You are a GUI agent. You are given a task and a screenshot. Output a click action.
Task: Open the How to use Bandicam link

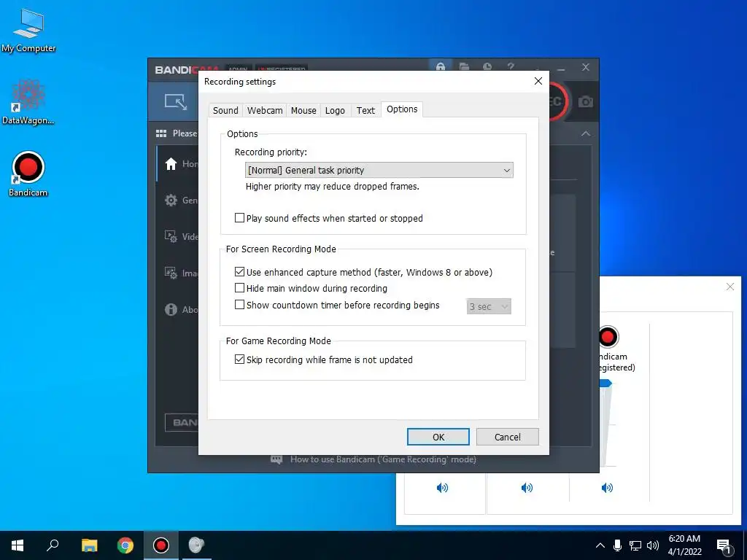pos(383,459)
